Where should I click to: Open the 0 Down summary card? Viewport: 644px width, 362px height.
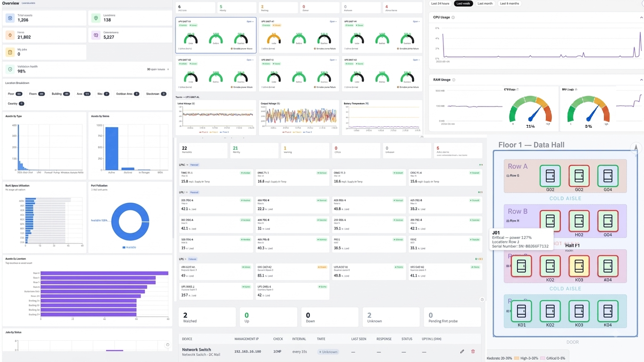pos(330,317)
